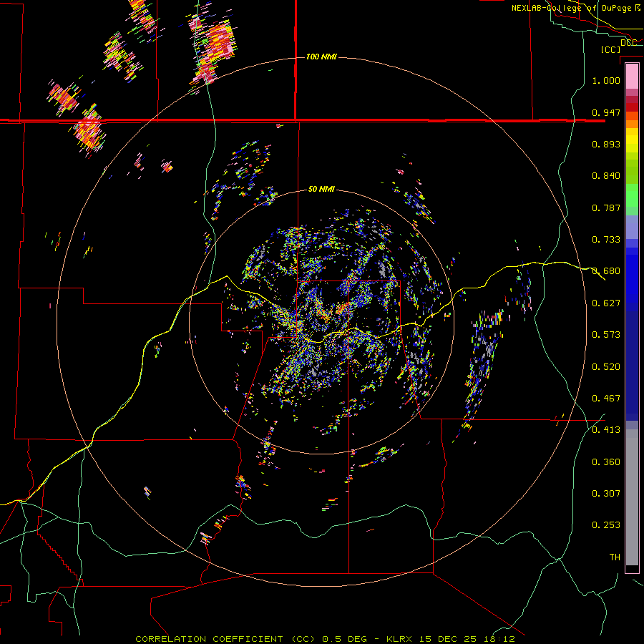This screenshot has width=644, height=644.
Task: Click the 0.627 color scale value
Action: point(606,303)
